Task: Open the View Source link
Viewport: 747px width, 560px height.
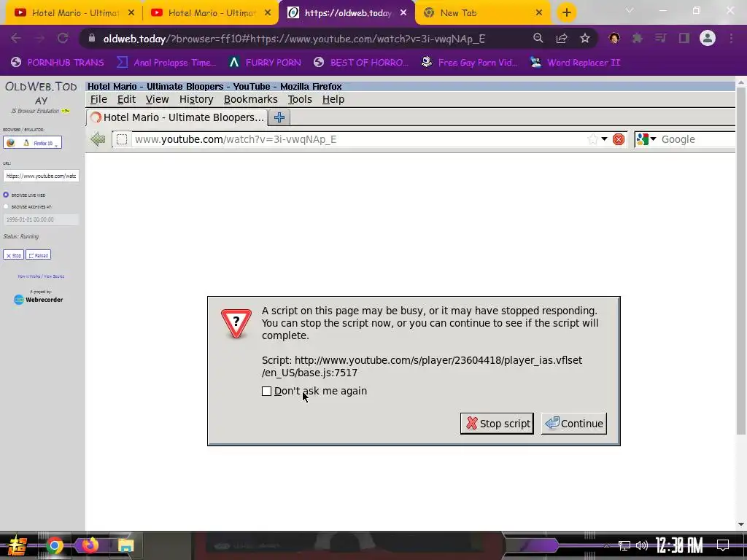Action: tap(54, 276)
